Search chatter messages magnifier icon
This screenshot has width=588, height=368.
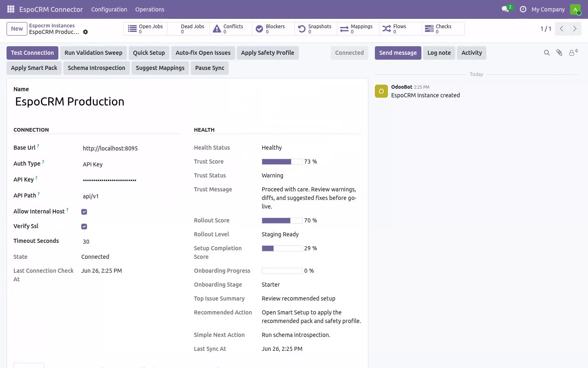tap(547, 53)
